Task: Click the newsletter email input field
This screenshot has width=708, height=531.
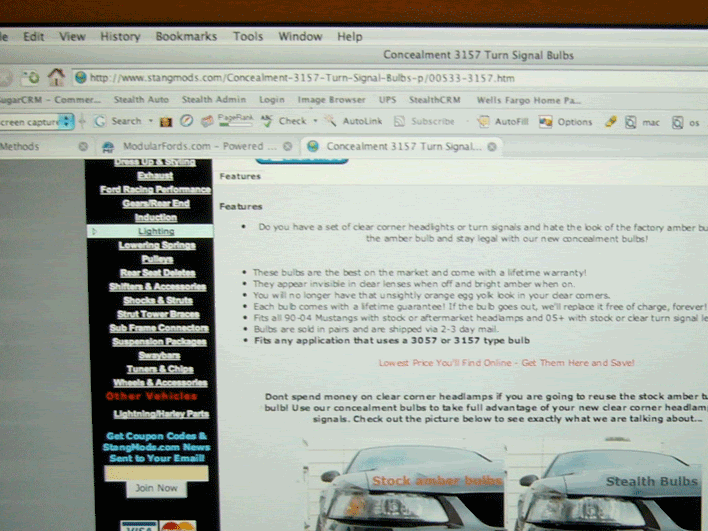Action: [156, 474]
